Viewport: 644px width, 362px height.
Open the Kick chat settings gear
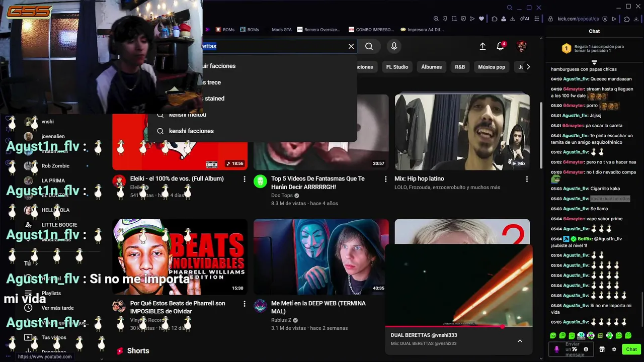click(x=614, y=349)
